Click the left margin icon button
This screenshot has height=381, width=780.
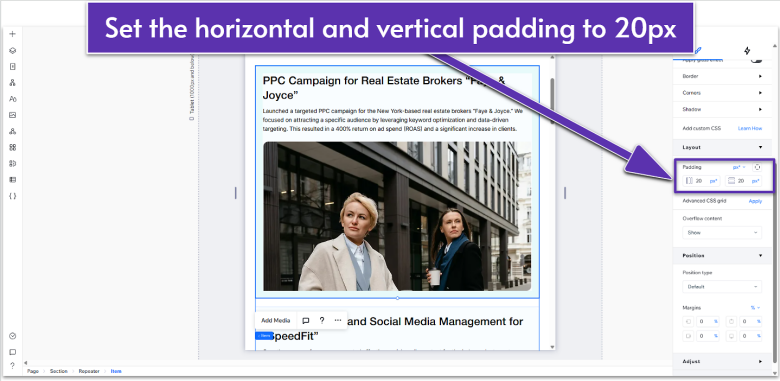tap(688, 321)
